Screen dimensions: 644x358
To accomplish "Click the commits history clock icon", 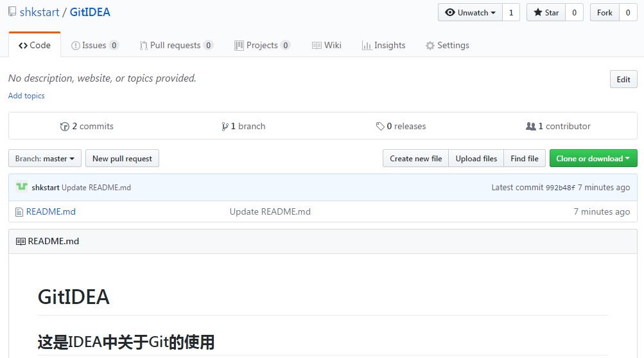I will 64,127.
